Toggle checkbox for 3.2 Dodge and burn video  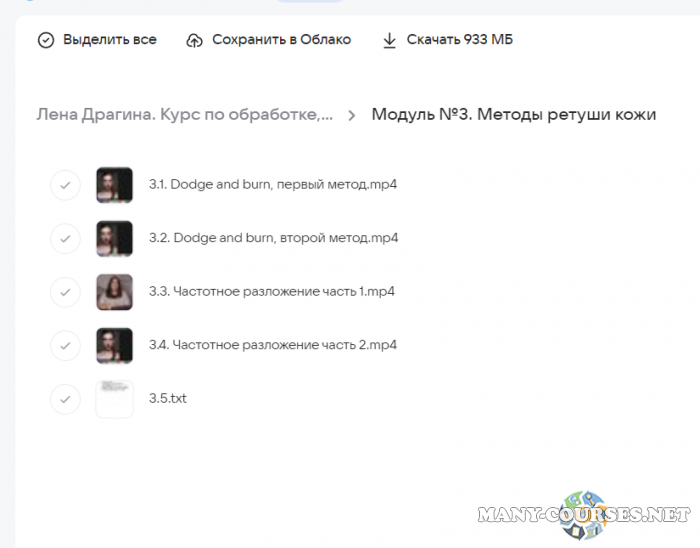tap(65, 238)
